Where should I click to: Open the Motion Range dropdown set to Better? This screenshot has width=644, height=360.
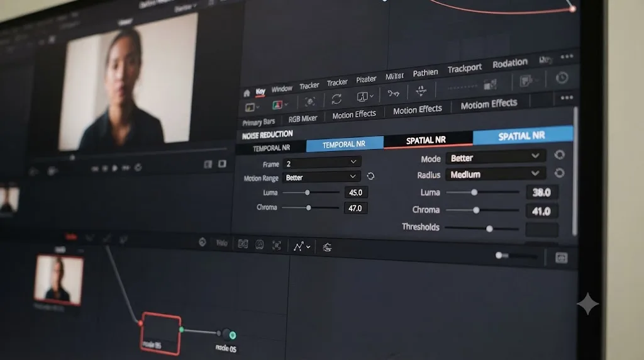tap(321, 177)
